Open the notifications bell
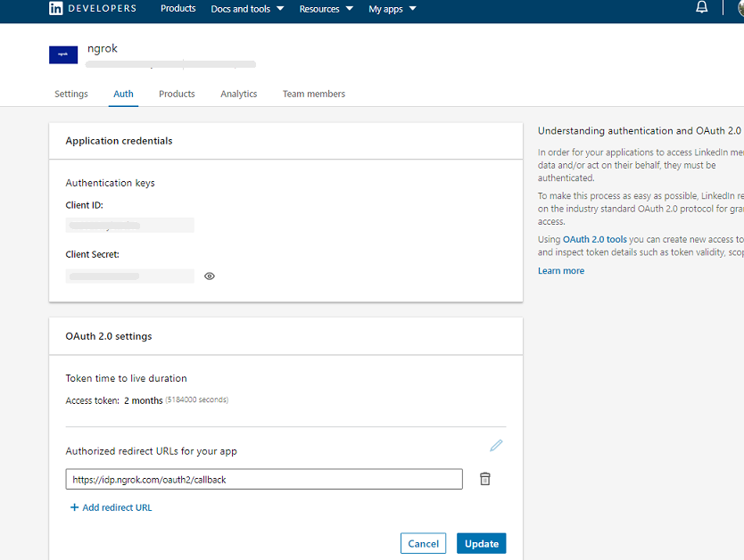 [701, 7]
